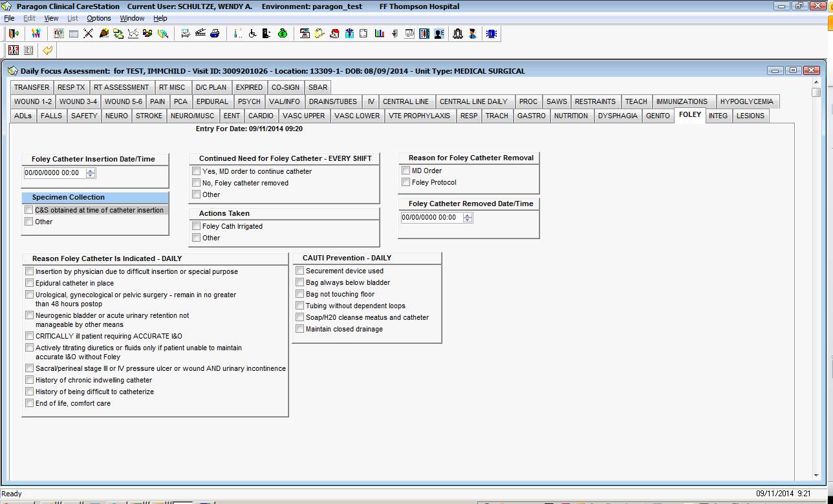Check 'Epidural catheter in place'
Image resolution: width=833 pixels, height=504 pixels.
(x=30, y=283)
